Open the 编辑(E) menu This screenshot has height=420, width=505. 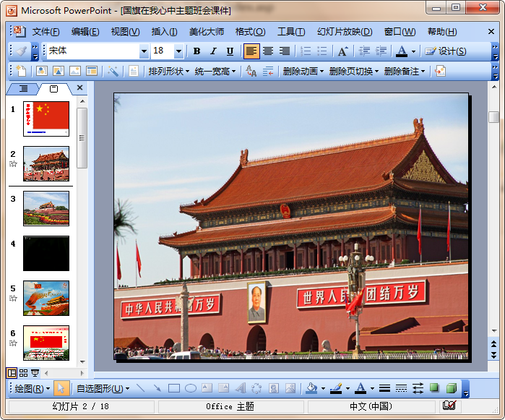click(85, 32)
